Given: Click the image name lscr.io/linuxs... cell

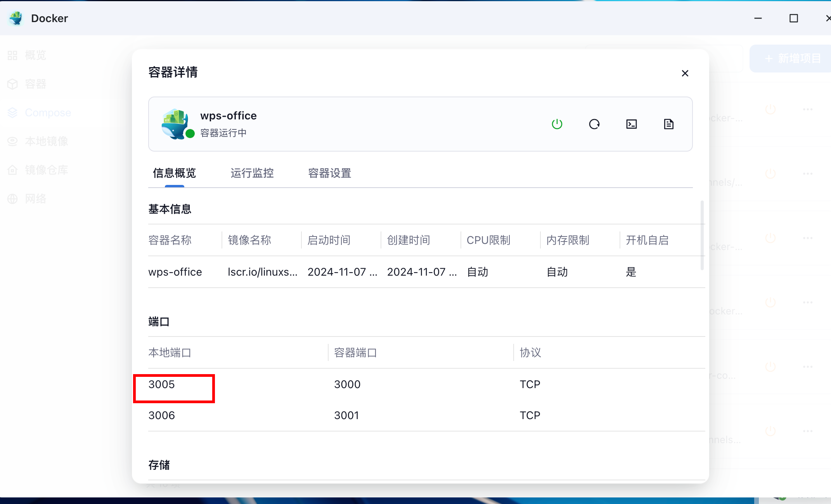Looking at the screenshot, I should click(x=263, y=272).
